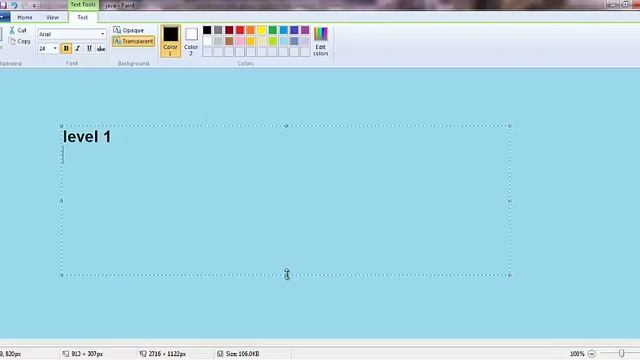
Task: Select the Color 2 background button
Action: pos(191,41)
